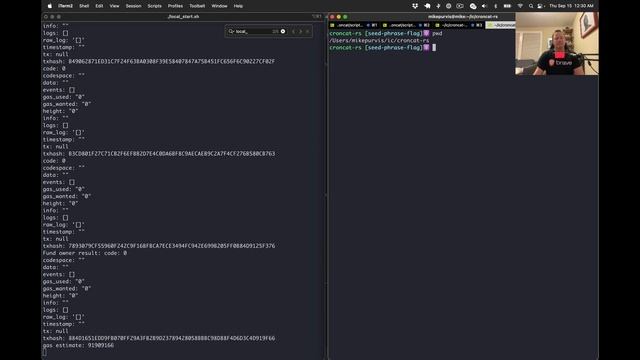640x360 pixels.
Task: Click the txhash line starting with 7893079C
Action: [159, 246]
